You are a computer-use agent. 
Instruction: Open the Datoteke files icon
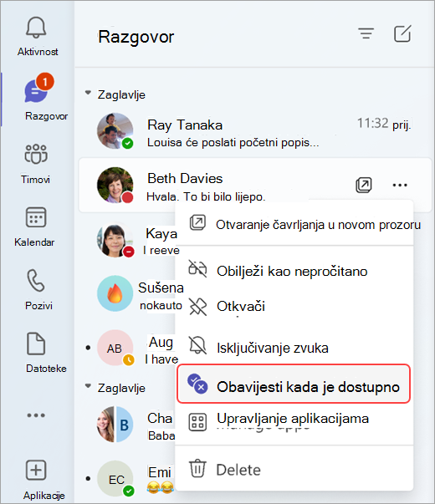point(36,344)
